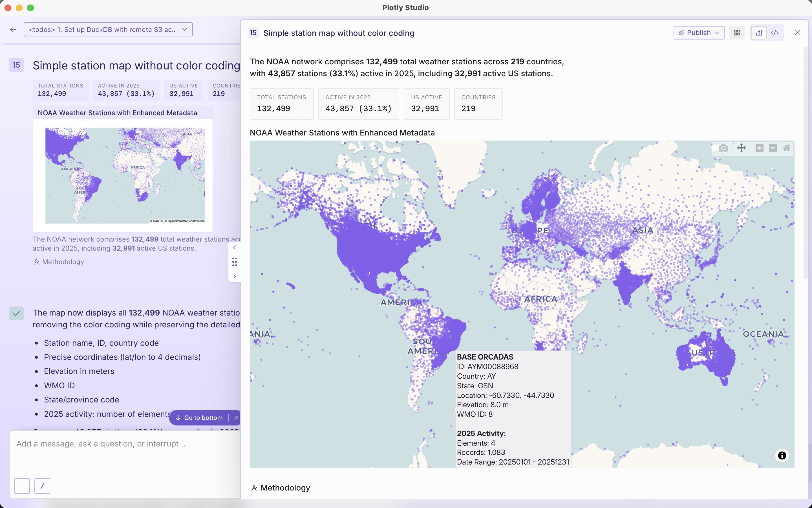Expand panel with right chevron handle
812x508 pixels.
coord(235,276)
